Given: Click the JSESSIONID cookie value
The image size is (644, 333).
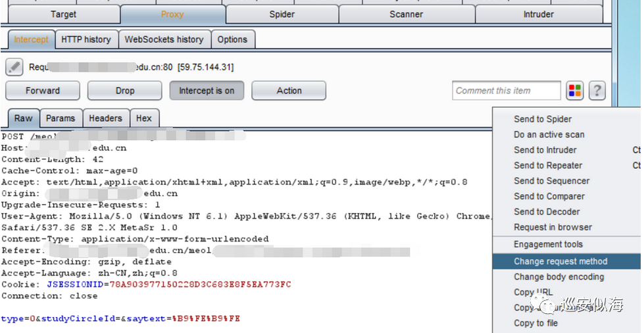Looking at the screenshot, I should (200, 284).
